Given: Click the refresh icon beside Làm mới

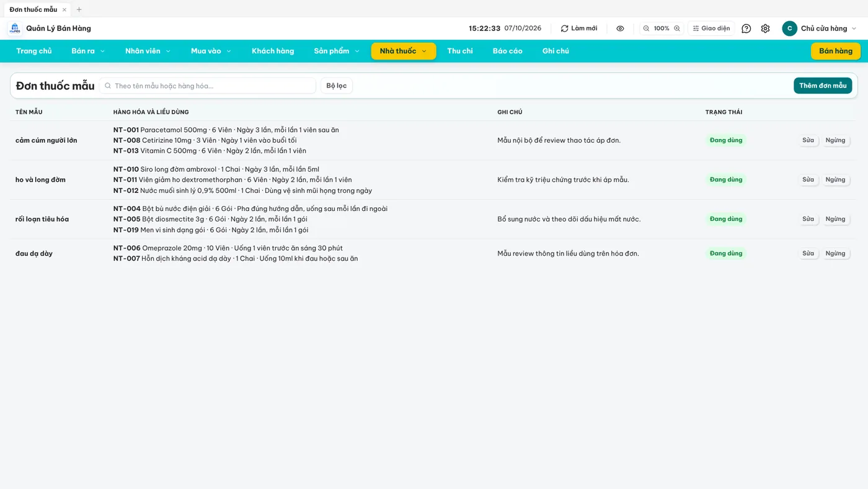Looking at the screenshot, I should click(x=564, y=29).
